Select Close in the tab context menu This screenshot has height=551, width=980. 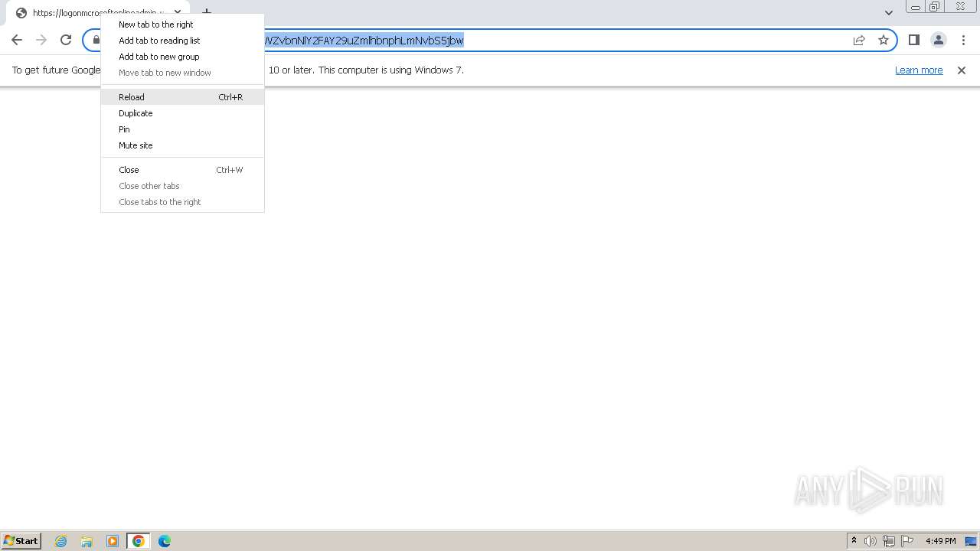coord(182,170)
